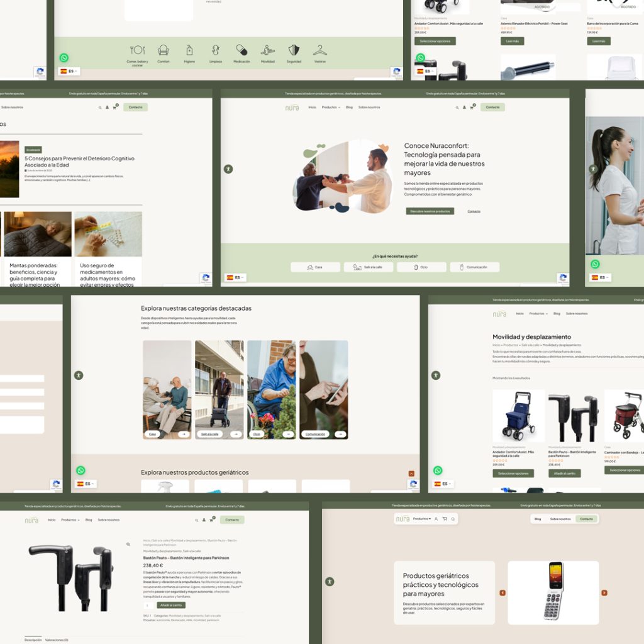
Task: Click the Comer, beber y cocinar category icon
Action: point(137,50)
